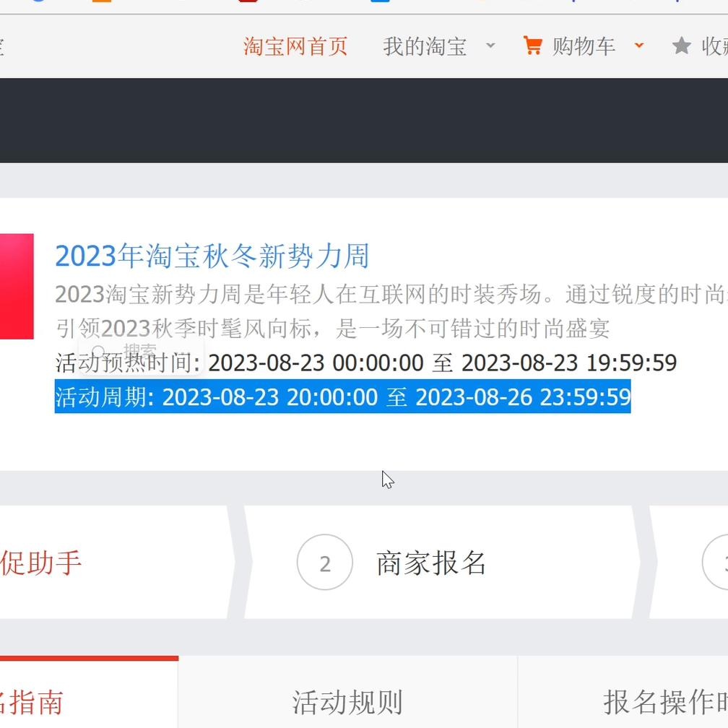
Task: Click the highlighted 活动周期 date line
Action: (342, 397)
